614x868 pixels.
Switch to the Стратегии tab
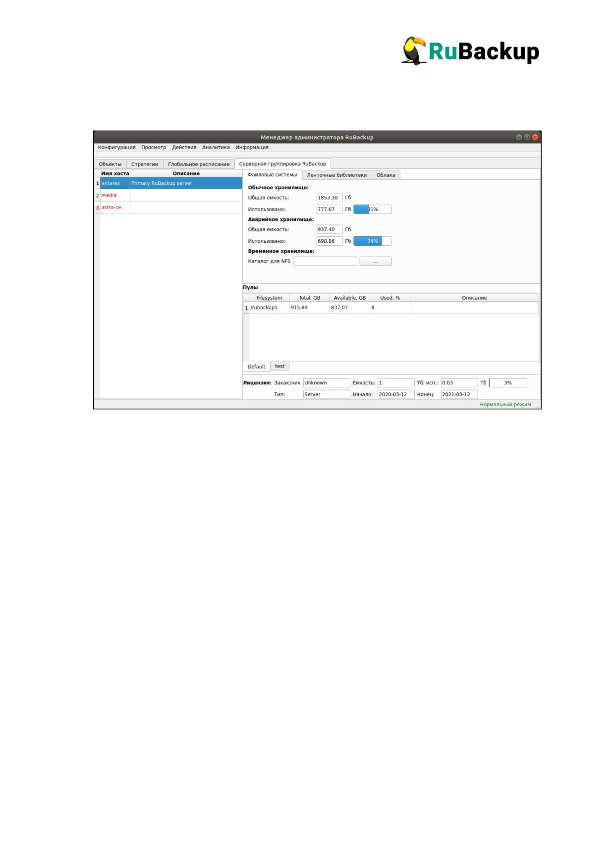click(145, 164)
